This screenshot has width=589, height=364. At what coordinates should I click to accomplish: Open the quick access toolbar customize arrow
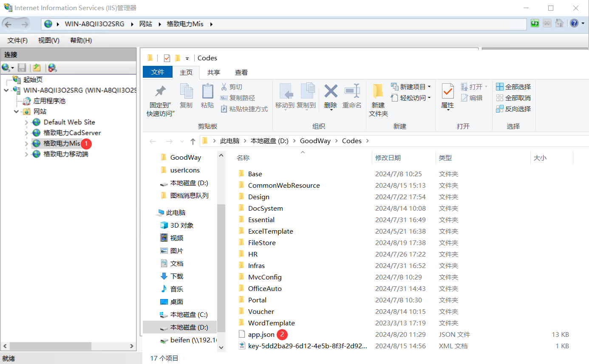[187, 59]
